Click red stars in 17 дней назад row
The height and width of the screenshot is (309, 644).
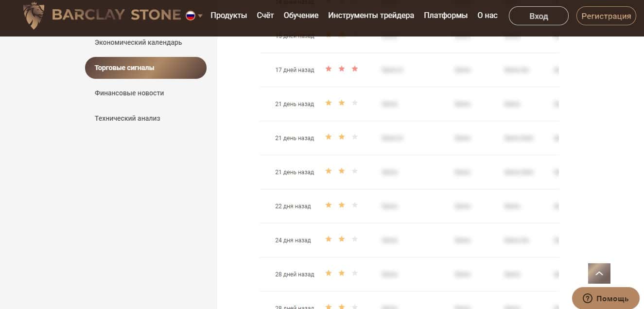pos(342,69)
